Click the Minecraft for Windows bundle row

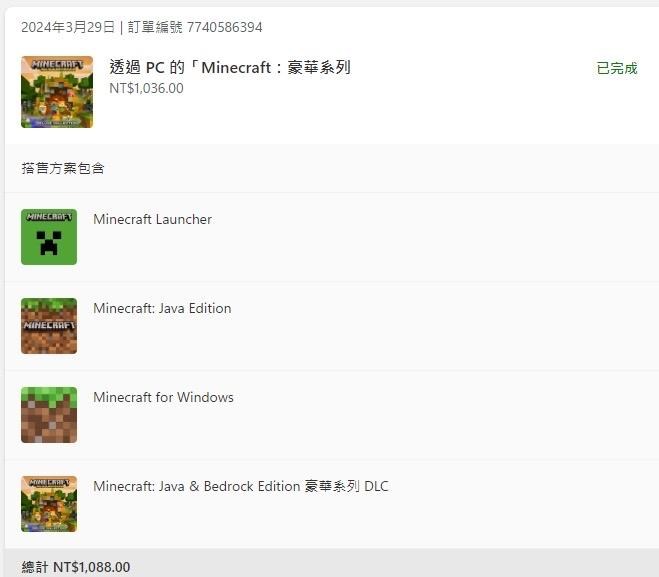tap(332, 415)
